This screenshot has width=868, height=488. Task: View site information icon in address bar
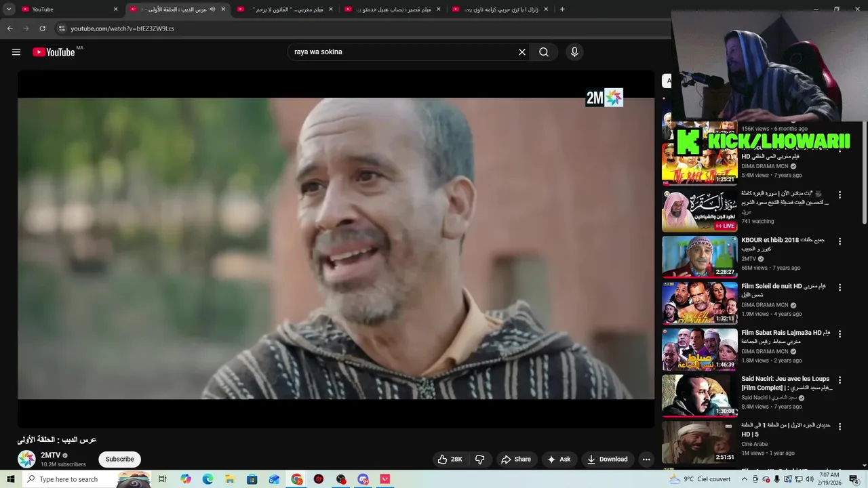tap(62, 28)
